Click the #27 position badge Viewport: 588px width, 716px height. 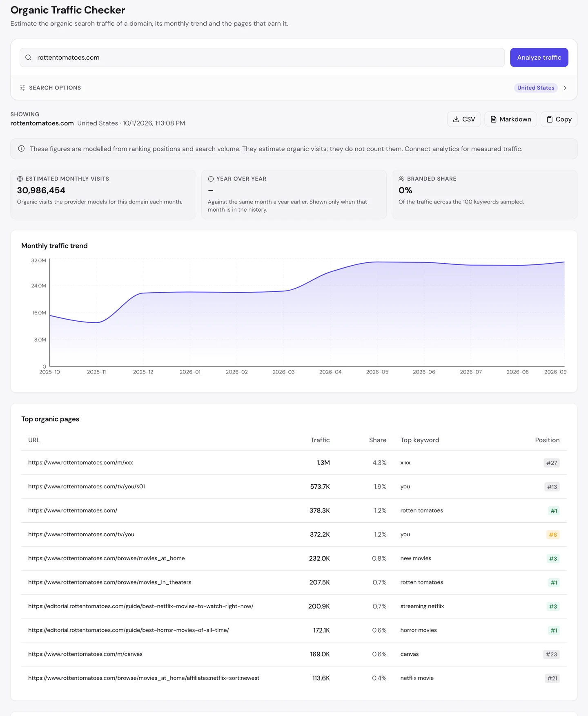coord(552,463)
